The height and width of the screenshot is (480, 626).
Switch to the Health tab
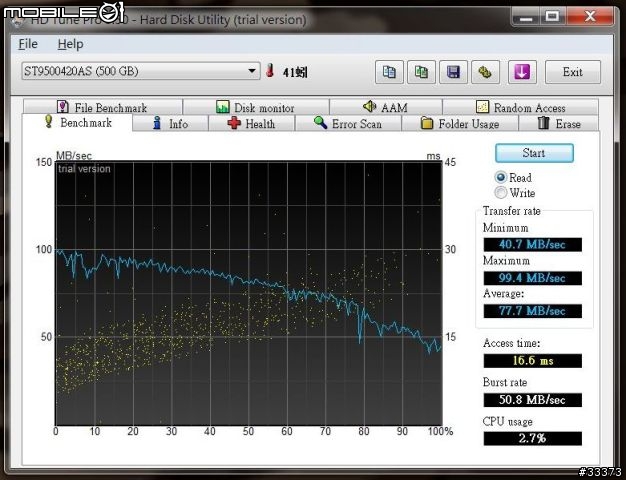250,124
